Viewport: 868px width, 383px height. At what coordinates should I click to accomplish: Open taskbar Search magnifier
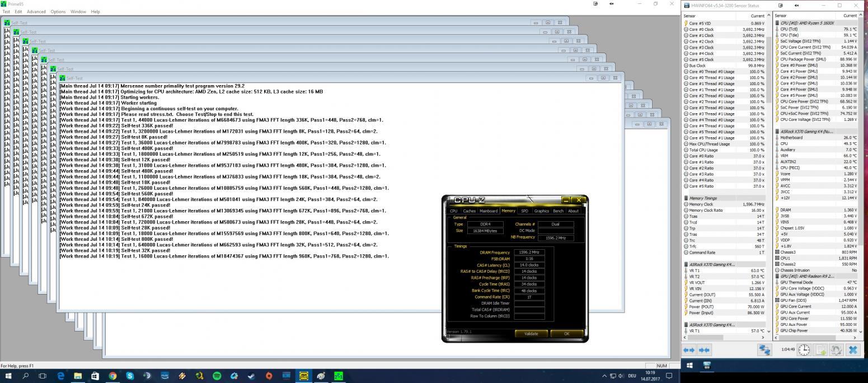tap(26, 376)
